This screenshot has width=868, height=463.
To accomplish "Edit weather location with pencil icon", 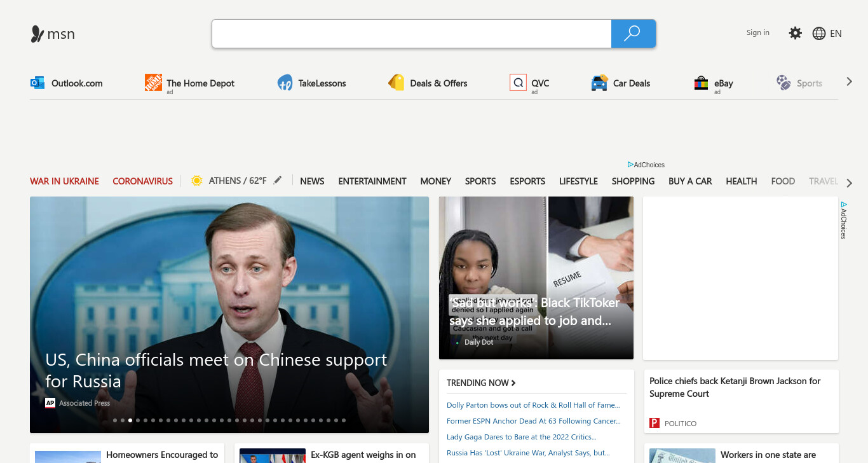I will coord(277,180).
